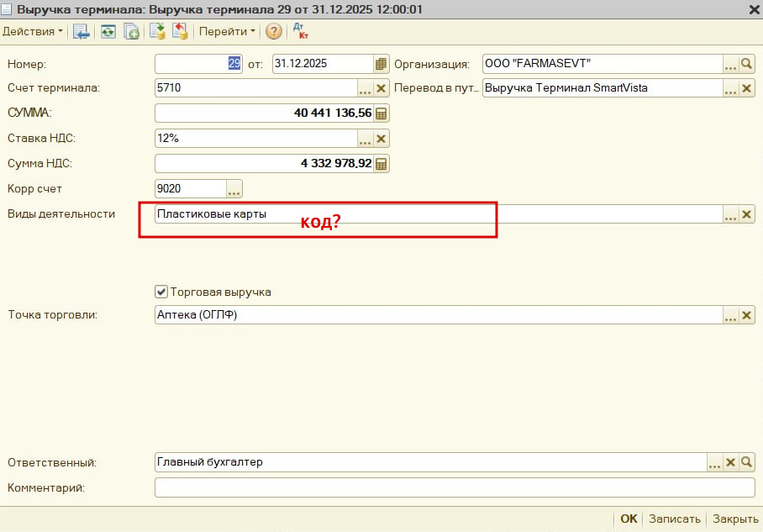Open selection list for Корр счет
Screen dimensions: 763x532
click(234, 189)
